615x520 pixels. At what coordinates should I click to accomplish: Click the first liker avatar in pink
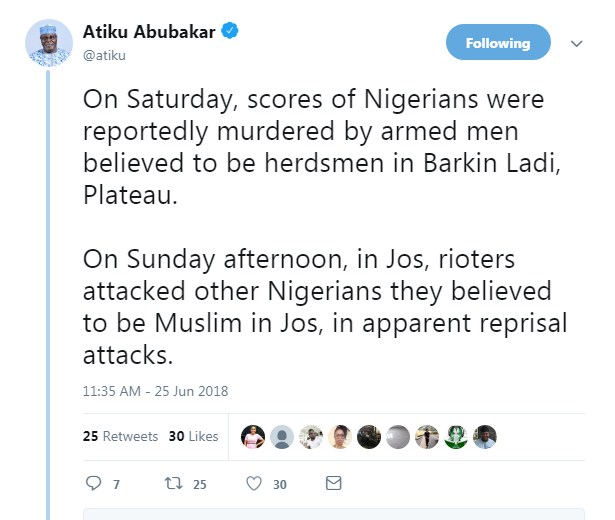(253, 437)
